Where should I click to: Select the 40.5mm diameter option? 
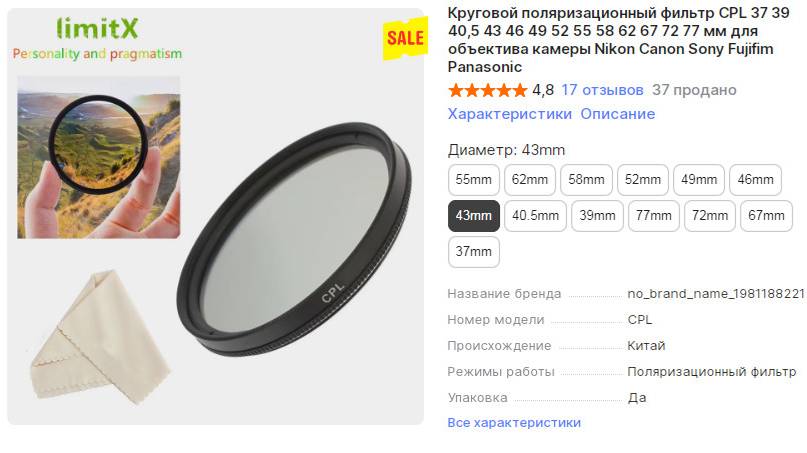[535, 216]
